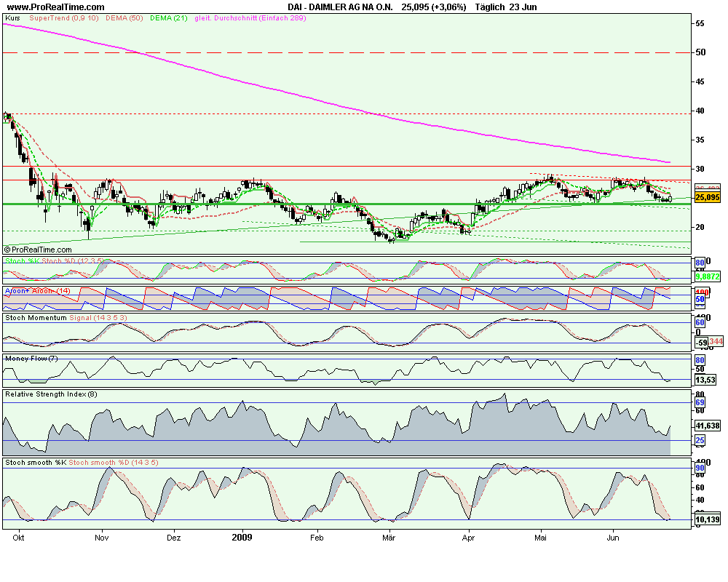Select the Aroon+ indicator label
This screenshot has width=728, height=582.
(x=16, y=291)
